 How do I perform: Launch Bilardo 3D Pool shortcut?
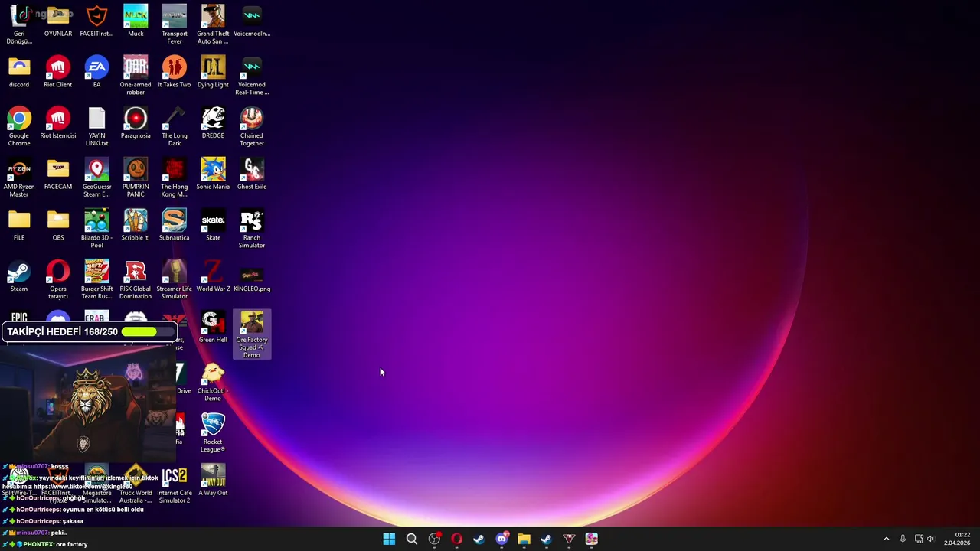pos(96,229)
